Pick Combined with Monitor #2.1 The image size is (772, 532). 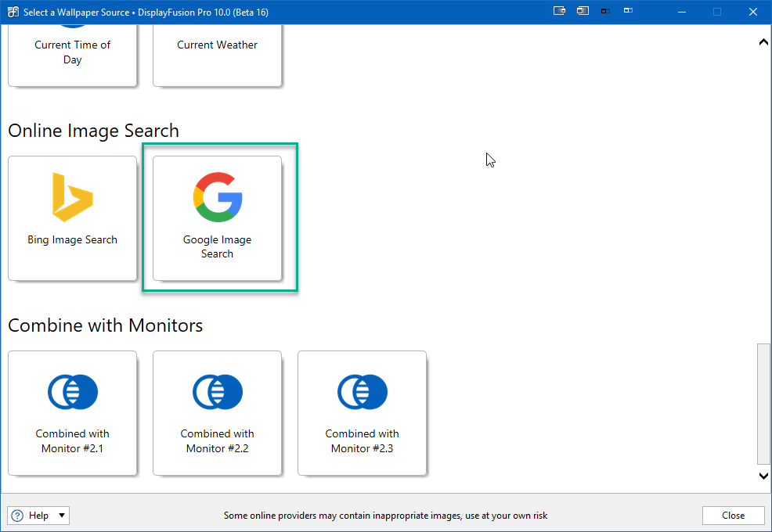point(72,412)
